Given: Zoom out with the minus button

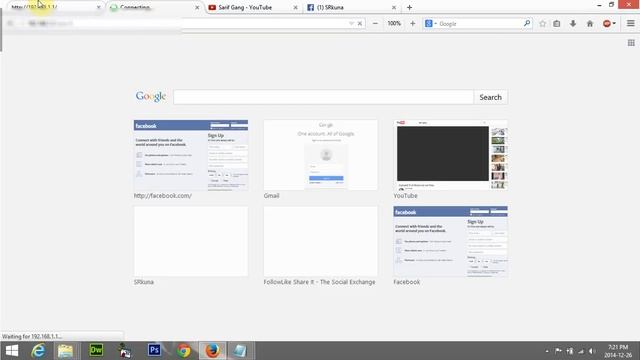Looking at the screenshot, I should pyautogui.click(x=375, y=24).
